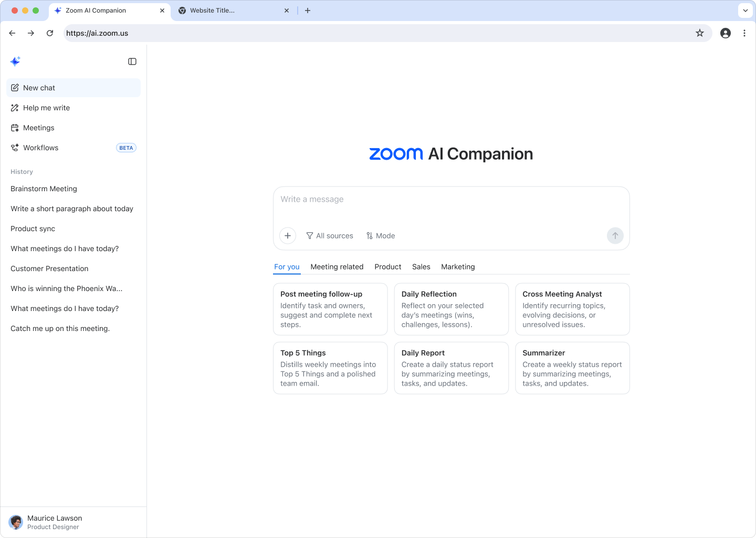
Task: Expand the tab strip dropdown chevron
Action: [x=745, y=11]
